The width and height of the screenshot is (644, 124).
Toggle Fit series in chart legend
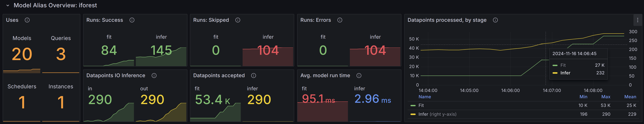(x=421, y=106)
